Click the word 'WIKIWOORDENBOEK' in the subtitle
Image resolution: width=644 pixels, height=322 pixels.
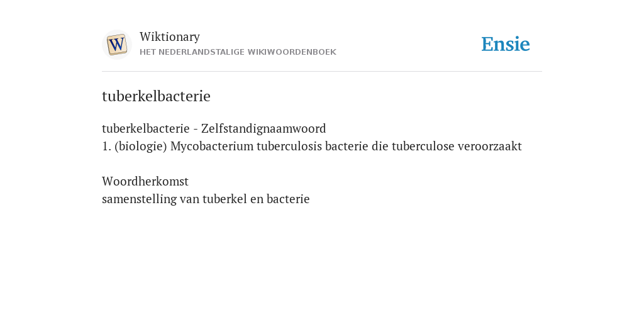tap(292, 52)
